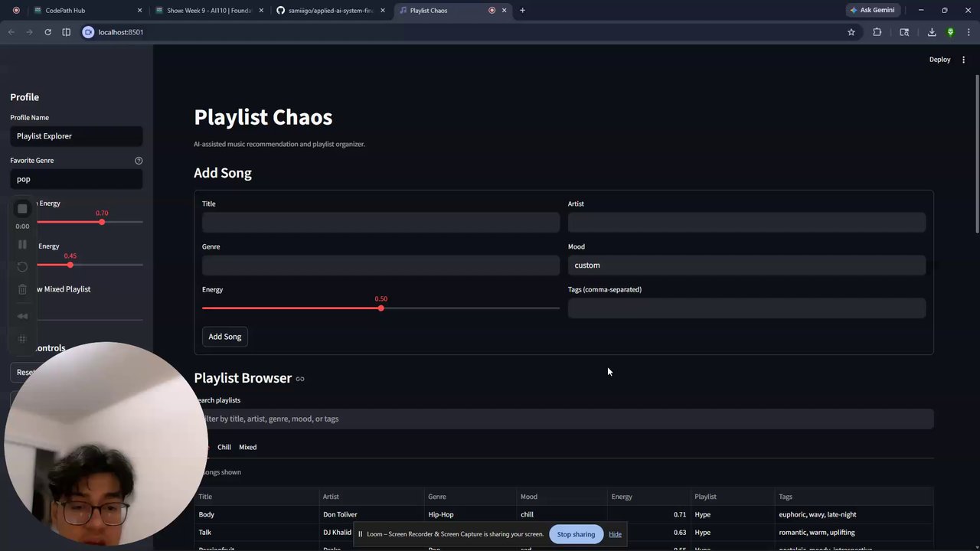Stop the Loom recording with the square button
Image resolution: width=980 pixels, height=551 pixels.
22,209
